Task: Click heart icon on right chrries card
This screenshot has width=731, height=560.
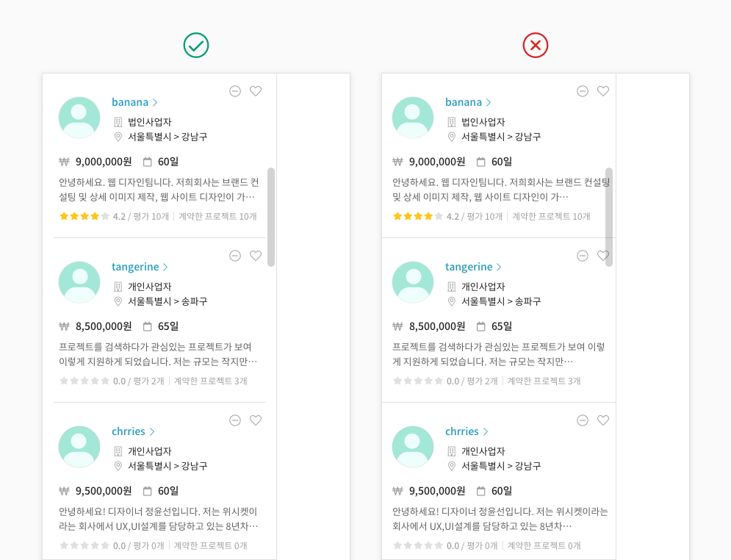Action: click(603, 420)
